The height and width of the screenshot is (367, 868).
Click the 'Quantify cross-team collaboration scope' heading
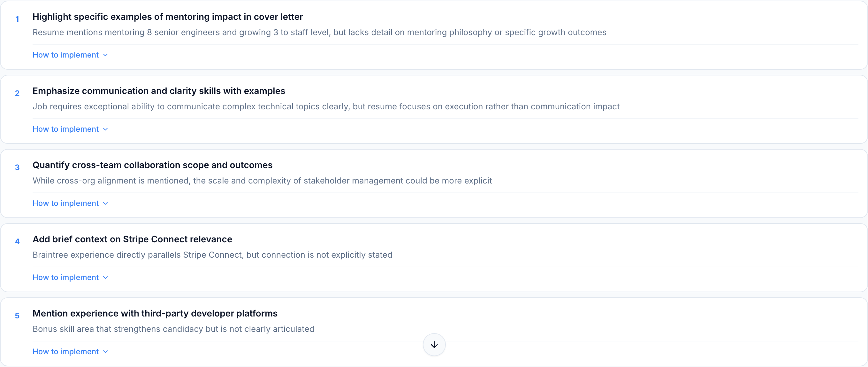click(x=152, y=165)
